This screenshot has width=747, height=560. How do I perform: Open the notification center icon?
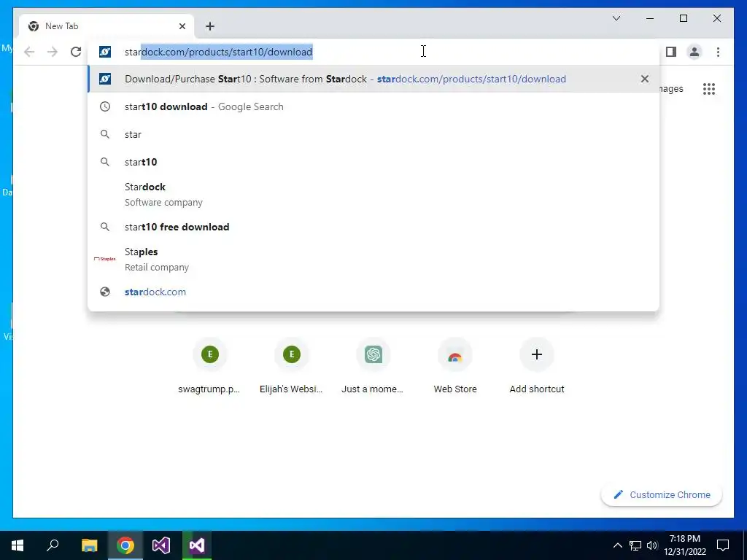tap(723, 545)
